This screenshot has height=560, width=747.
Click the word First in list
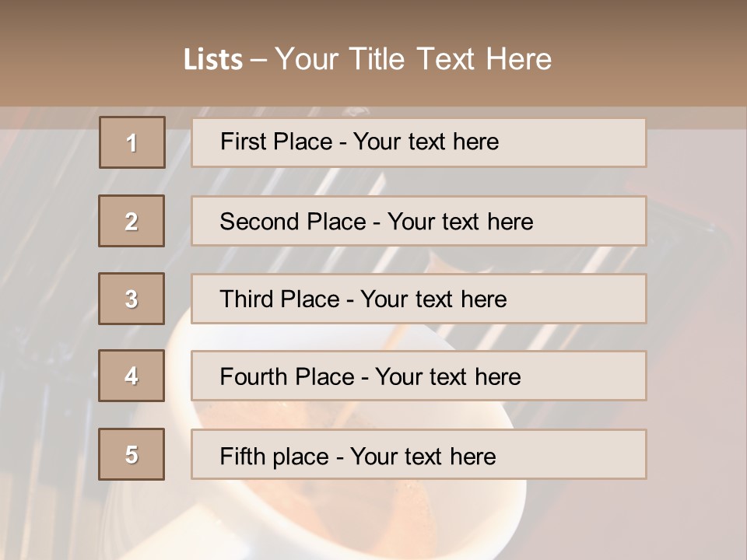point(242,142)
